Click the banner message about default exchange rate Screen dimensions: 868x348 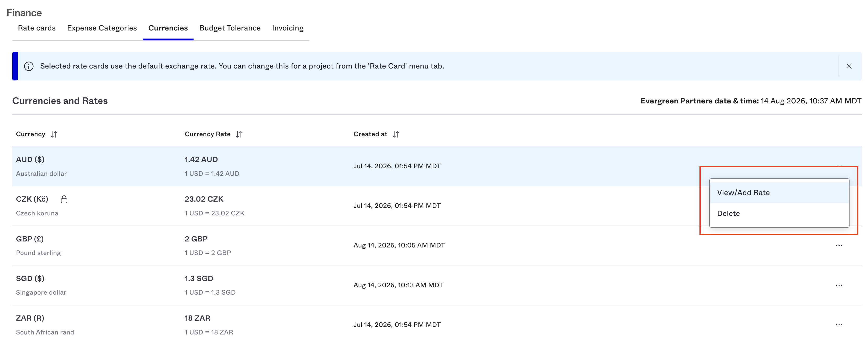coord(242,66)
